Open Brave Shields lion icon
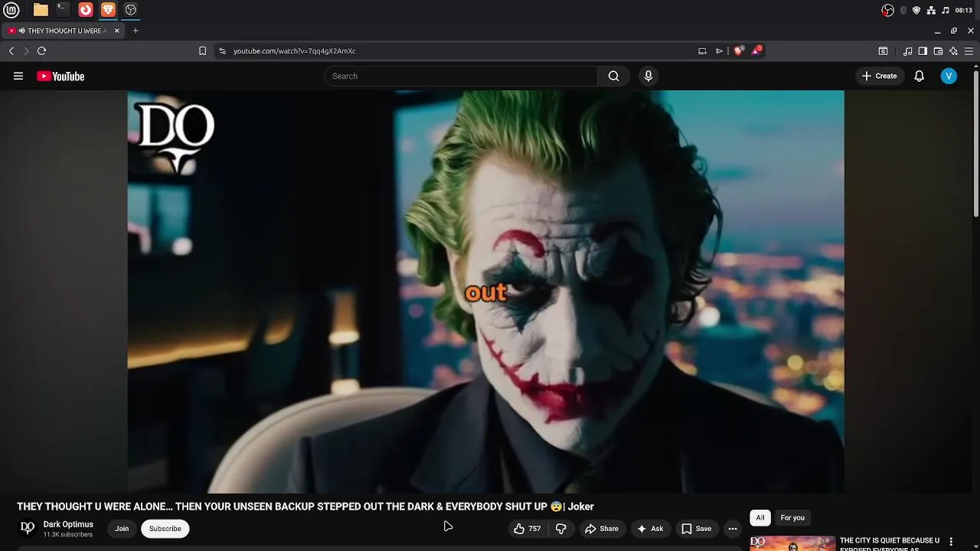This screenshot has width=980, height=551. pyautogui.click(x=738, y=51)
